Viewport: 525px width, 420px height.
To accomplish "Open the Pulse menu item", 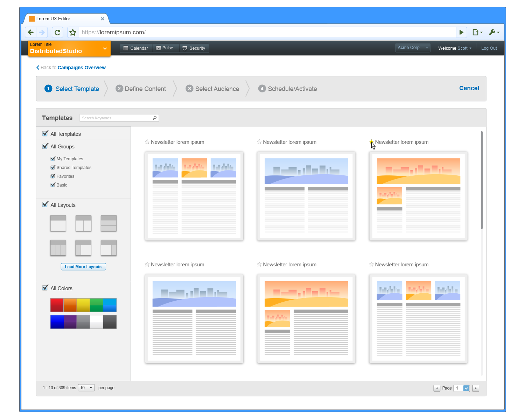I will (165, 48).
